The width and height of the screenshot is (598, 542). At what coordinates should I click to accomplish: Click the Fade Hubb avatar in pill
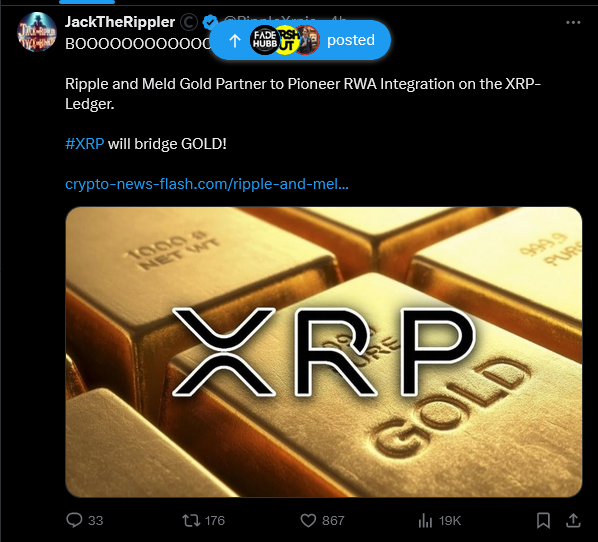click(x=265, y=40)
